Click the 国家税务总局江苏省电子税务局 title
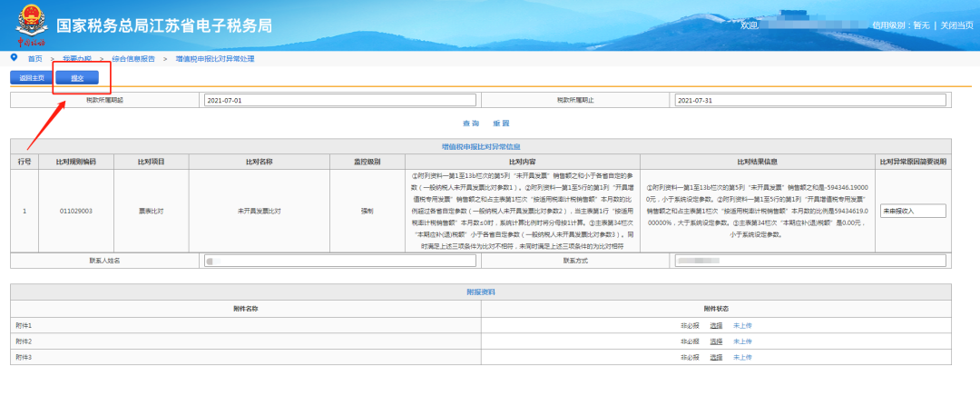 (x=163, y=25)
